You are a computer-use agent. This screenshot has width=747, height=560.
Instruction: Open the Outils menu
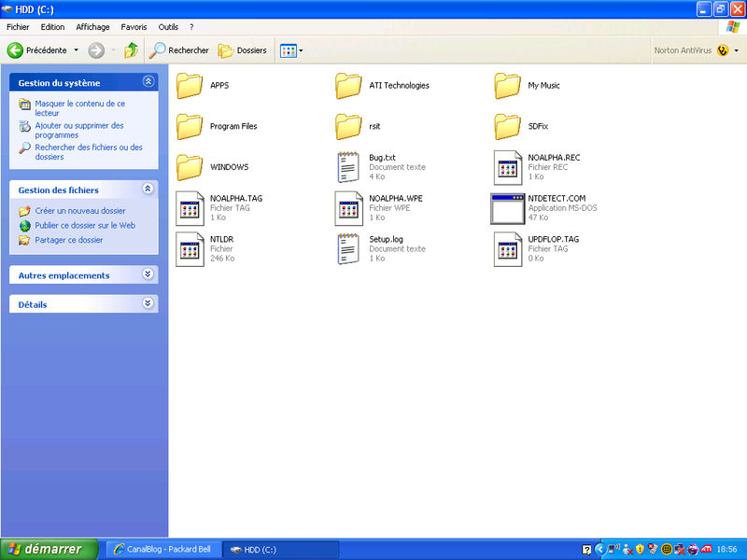click(168, 27)
